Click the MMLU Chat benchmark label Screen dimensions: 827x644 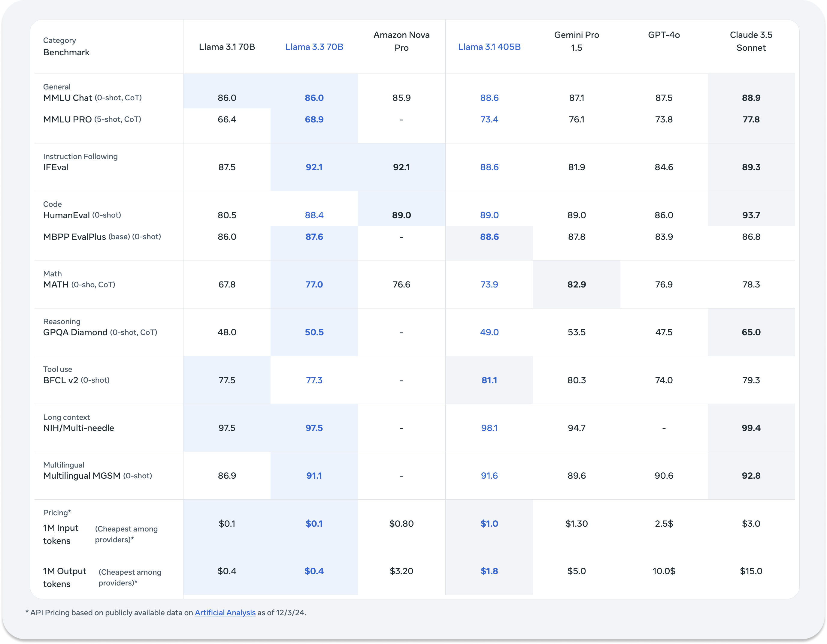click(67, 98)
